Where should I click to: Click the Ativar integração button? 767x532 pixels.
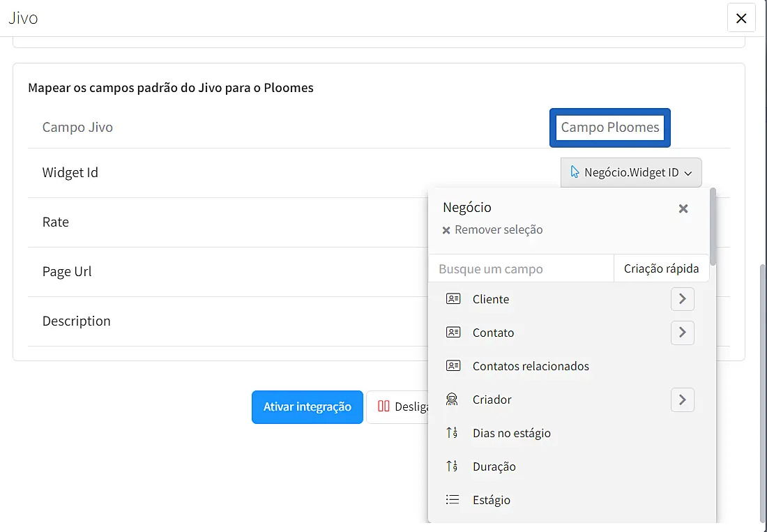tap(307, 406)
